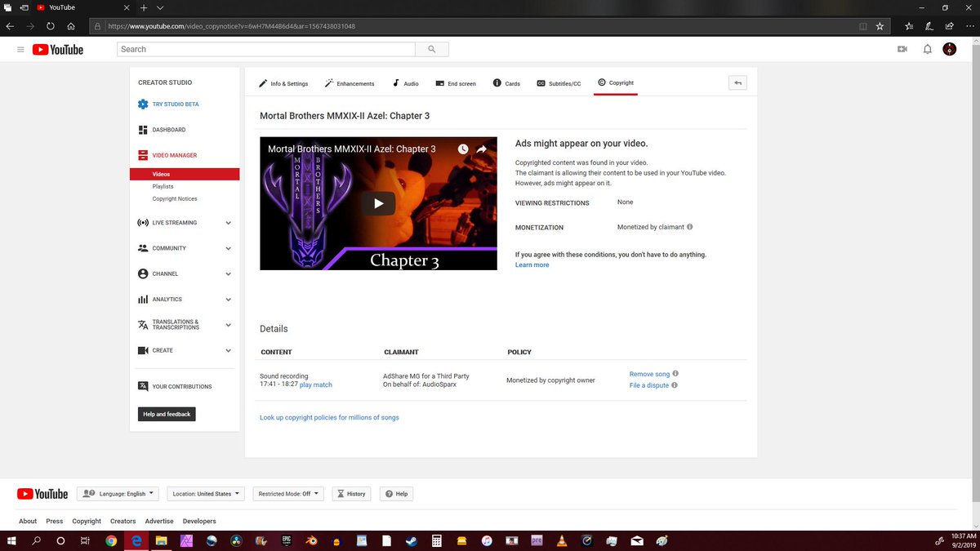Viewport: 980px width, 551px height.
Task: Click the footer Help button
Action: coord(396,494)
